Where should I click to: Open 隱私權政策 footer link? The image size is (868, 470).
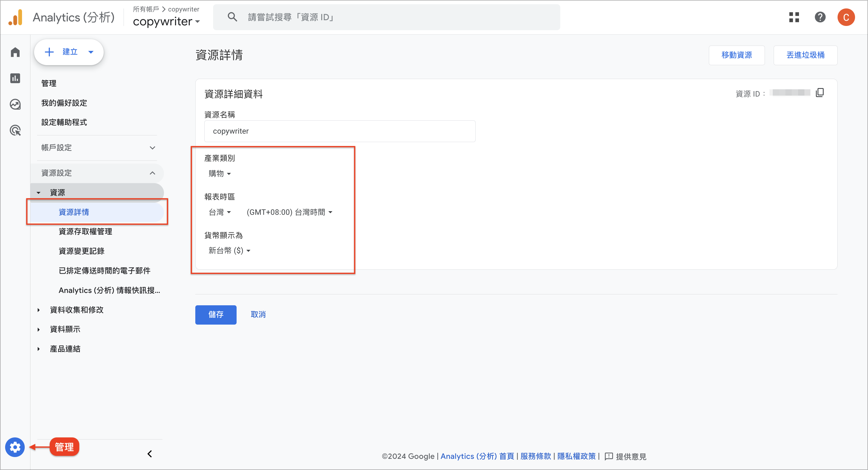[576, 456]
